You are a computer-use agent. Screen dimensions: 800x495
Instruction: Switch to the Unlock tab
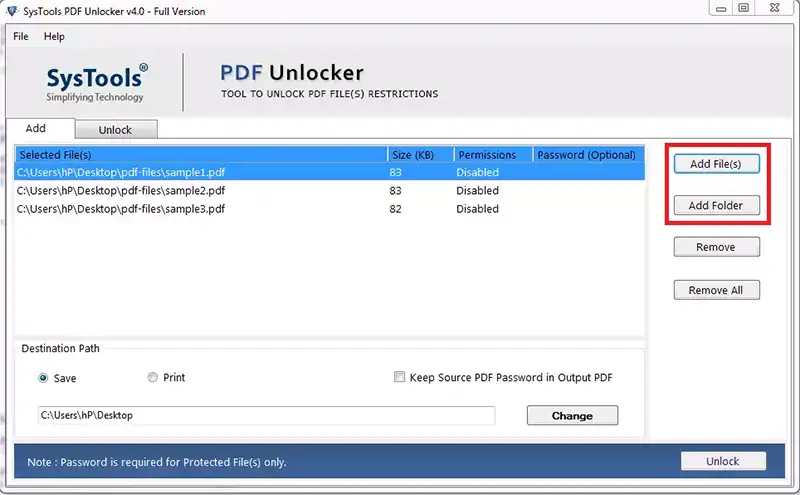[x=116, y=130]
